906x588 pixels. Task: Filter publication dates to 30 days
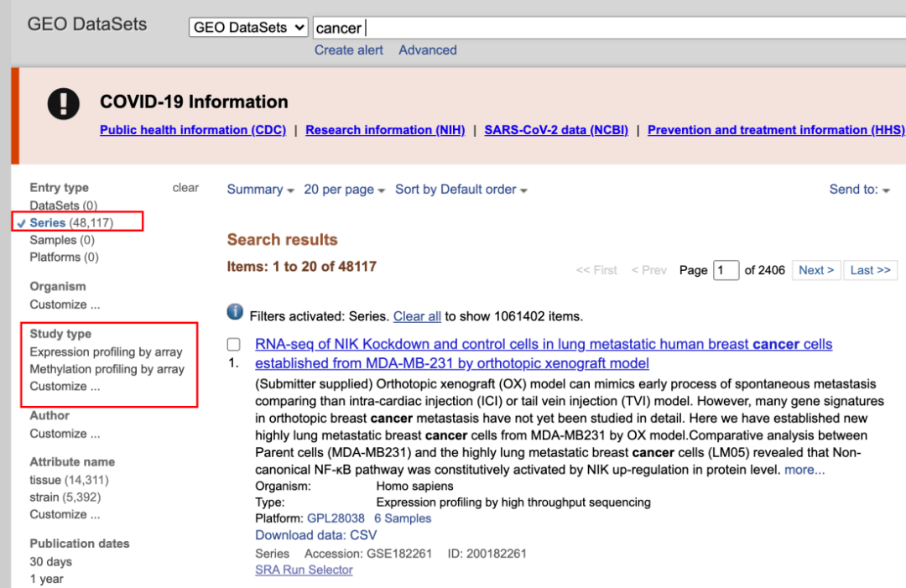[51, 561]
